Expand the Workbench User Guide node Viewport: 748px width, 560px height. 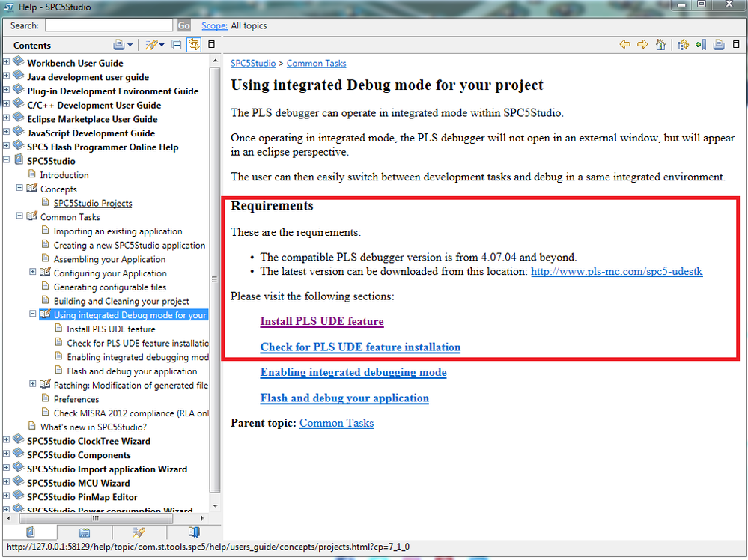click(6, 61)
